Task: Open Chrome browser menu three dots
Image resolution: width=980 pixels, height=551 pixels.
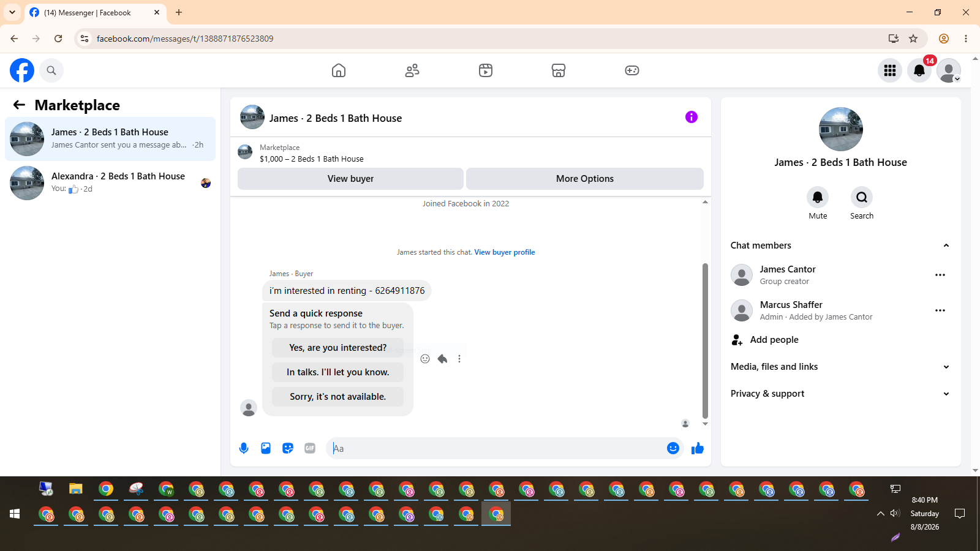Action: (966, 39)
